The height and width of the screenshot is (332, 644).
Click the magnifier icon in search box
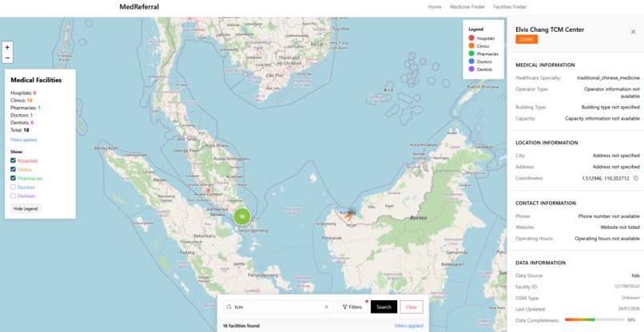(229, 307)
